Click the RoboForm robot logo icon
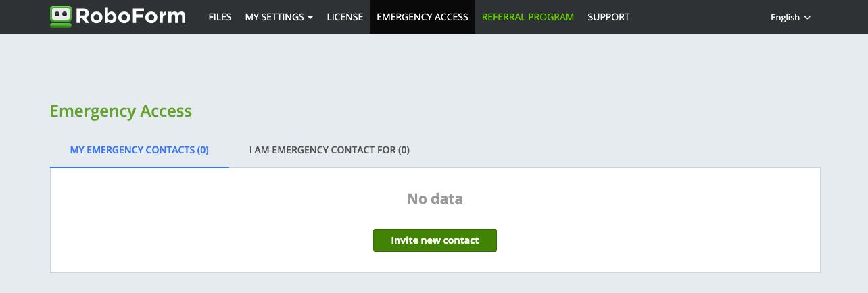This screenshot has height=293, width=868. coord(61,16)
